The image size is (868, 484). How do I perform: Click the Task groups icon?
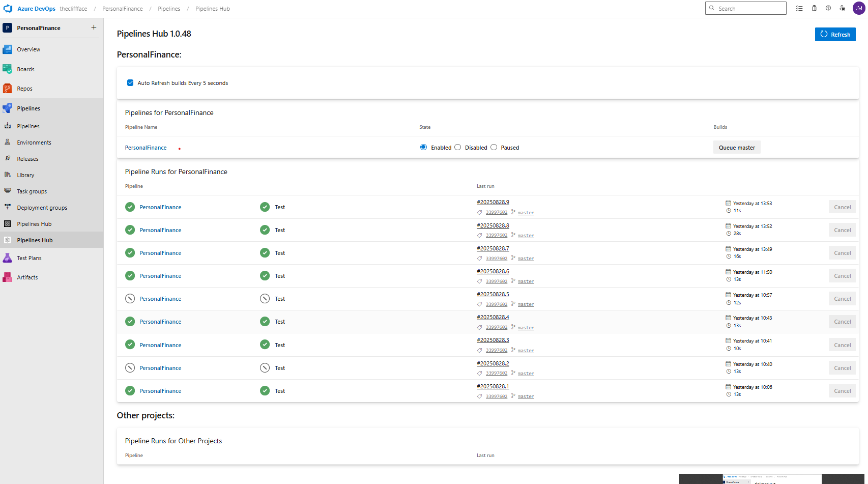pyautogui.click(x=8, y=191)
